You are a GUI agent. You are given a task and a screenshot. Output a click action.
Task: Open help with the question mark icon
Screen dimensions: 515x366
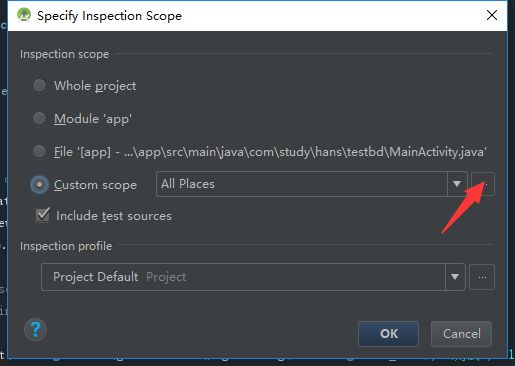tap(35, 330)
